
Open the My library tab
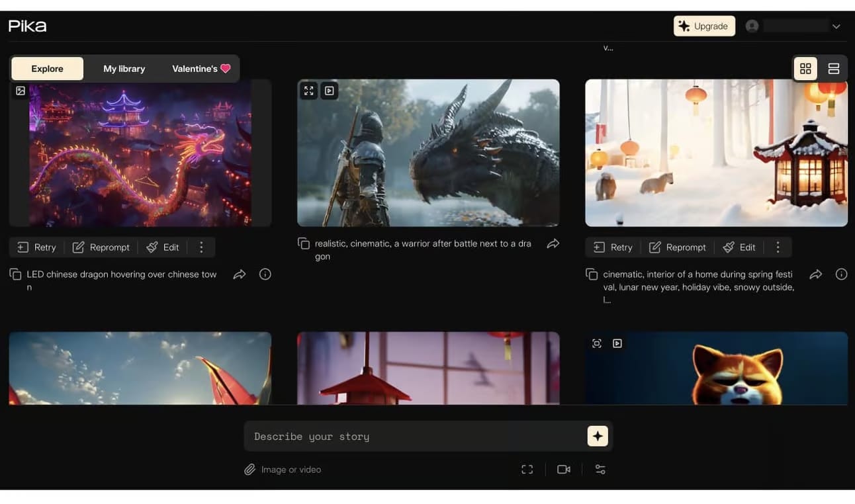coord(124,69)
